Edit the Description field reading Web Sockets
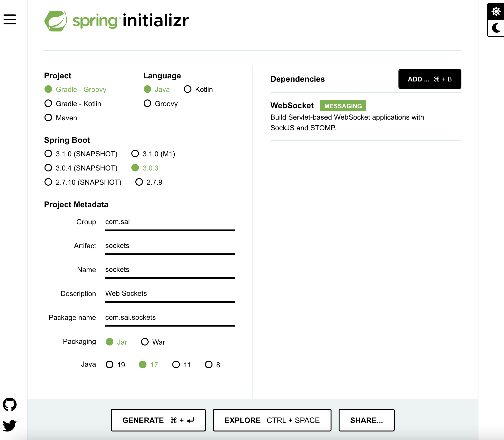Image resolution: width=504 pixels, height=440 pixels. (x=170, y=293)
